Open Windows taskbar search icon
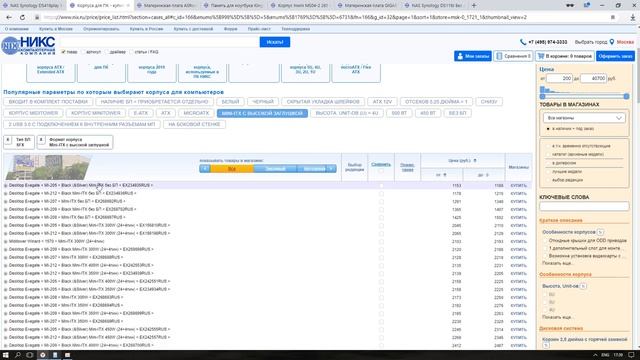The height and width of the screenshot is (360, 640). pyautogui.click(x=18, y=355)
